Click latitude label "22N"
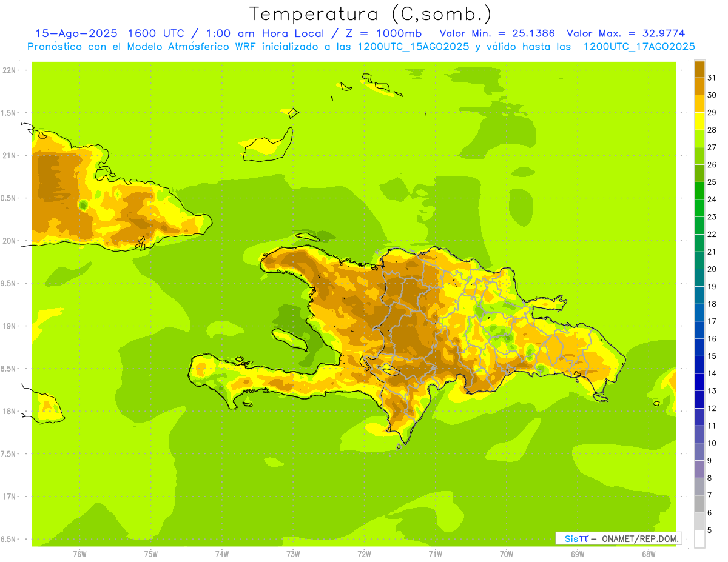This screenshot has height=562, width=728. 10,70
